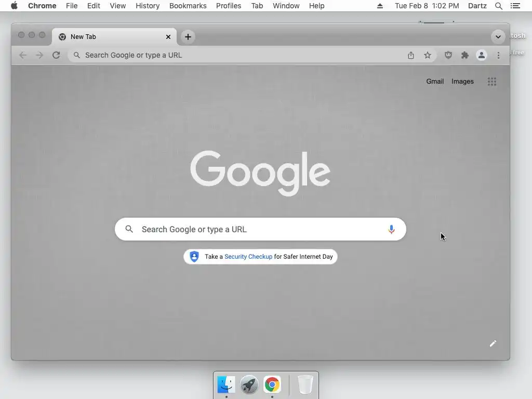Open the Window menu

[286, 6]
